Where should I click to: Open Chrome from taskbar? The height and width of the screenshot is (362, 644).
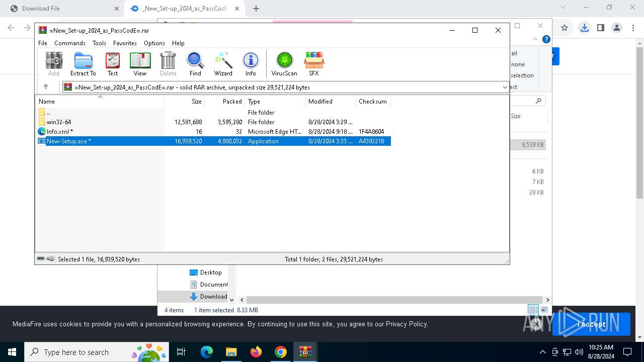(x=281, y=352)
